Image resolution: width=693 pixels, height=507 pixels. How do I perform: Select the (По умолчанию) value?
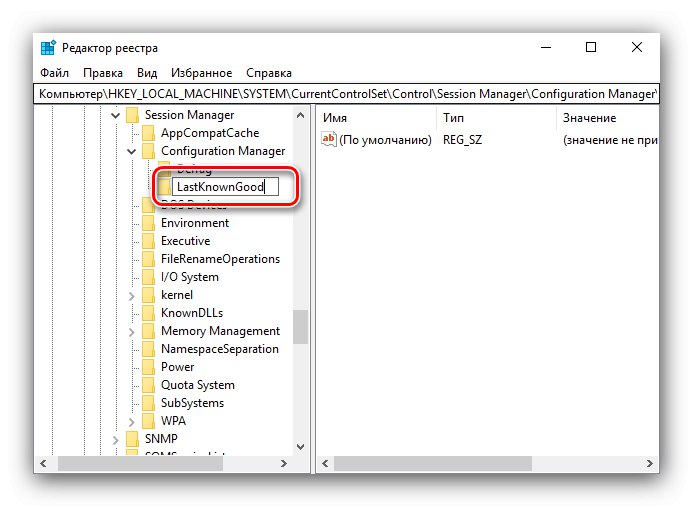point(385,140)
